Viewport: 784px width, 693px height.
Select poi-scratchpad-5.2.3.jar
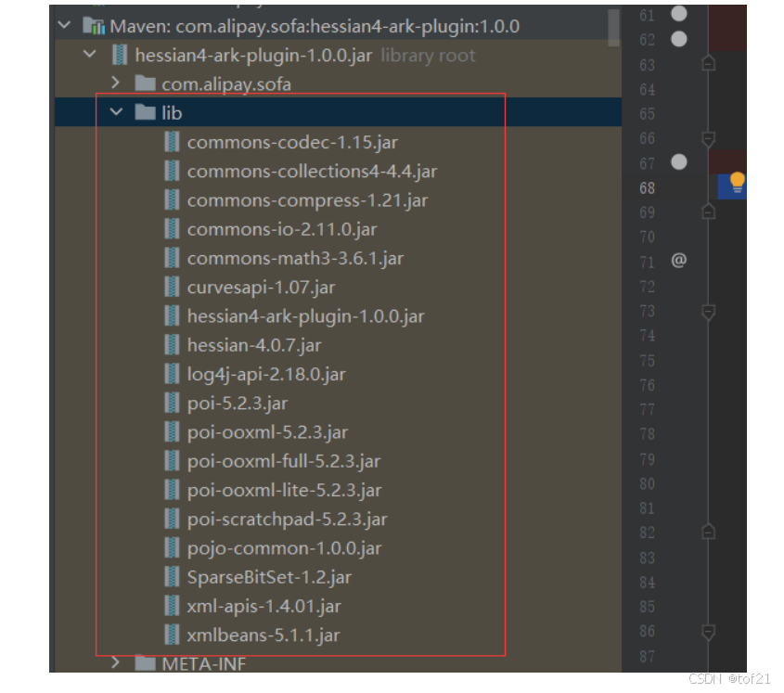[287, 520]
